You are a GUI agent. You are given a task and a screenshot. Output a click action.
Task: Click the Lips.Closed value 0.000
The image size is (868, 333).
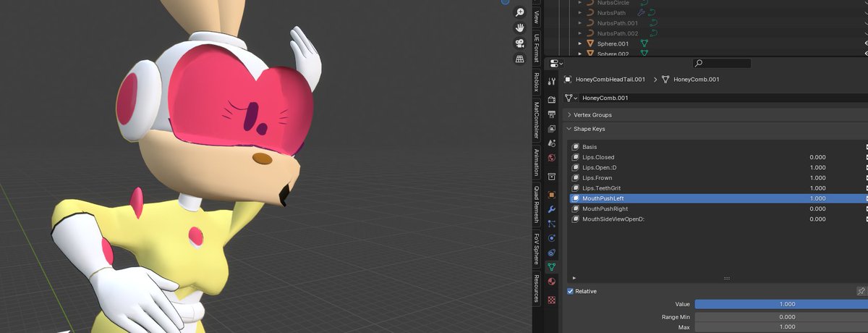817,157
